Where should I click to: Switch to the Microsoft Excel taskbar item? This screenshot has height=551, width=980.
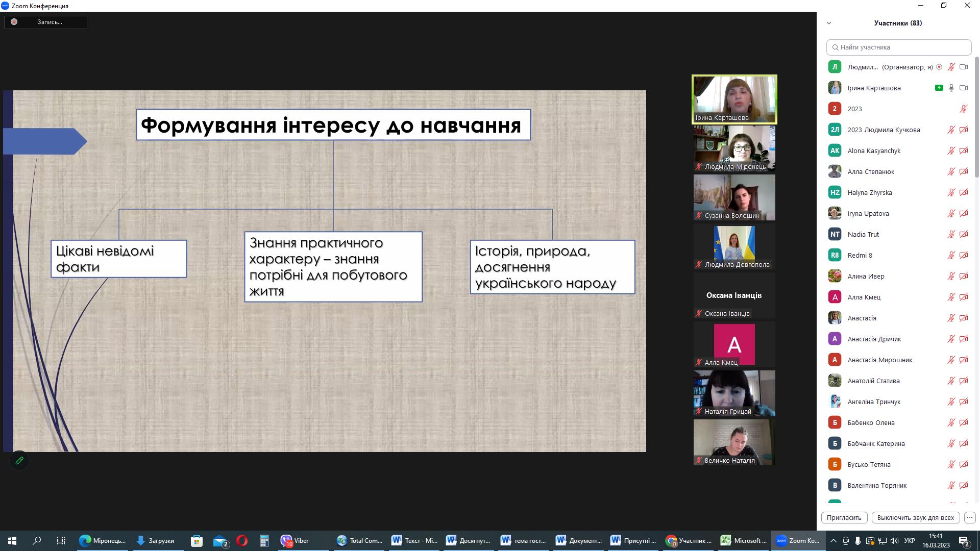(744, 541)
